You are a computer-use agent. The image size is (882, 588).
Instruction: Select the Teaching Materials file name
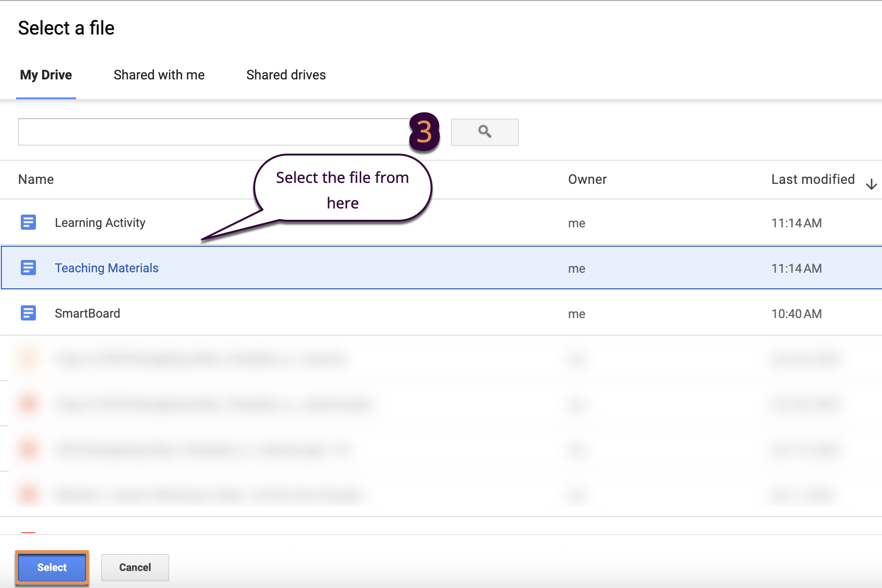pos(106,268)
